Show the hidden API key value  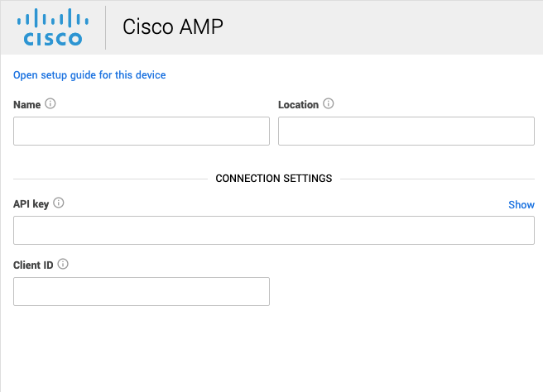tap(521, 204)
